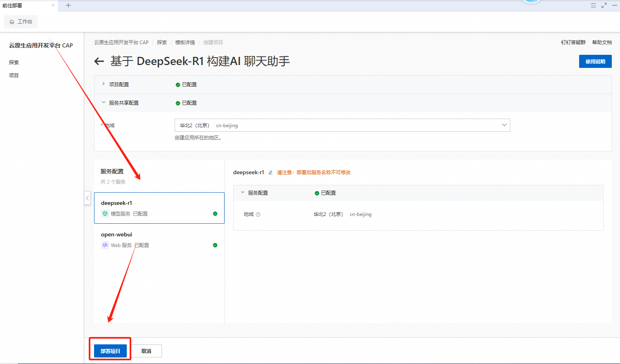Click the 共 2 个服务 text
Image resolution: width=620 pixels, height=364 pixels.
[x=113, y=182]
